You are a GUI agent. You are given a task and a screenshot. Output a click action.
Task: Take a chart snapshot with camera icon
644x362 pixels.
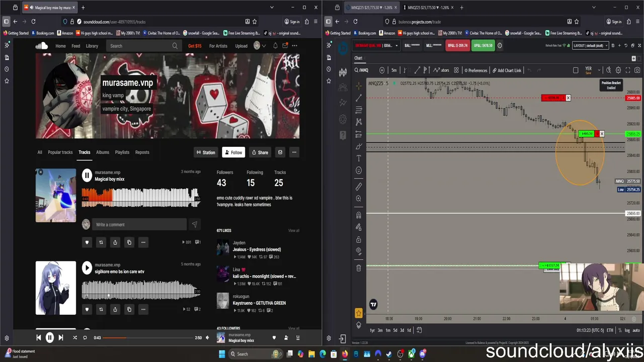click(637, 70)
